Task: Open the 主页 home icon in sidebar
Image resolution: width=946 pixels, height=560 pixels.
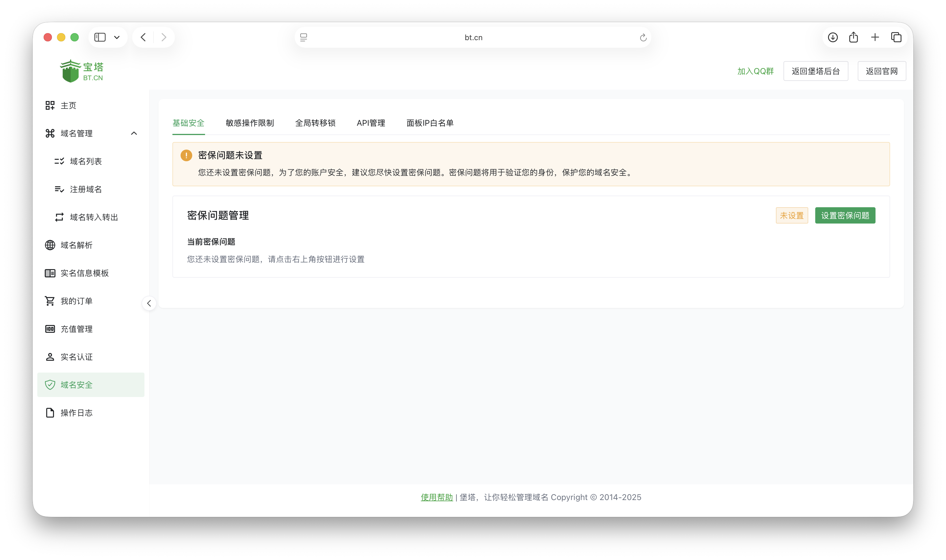Action: pyautogui.click(x=50, y=105)
